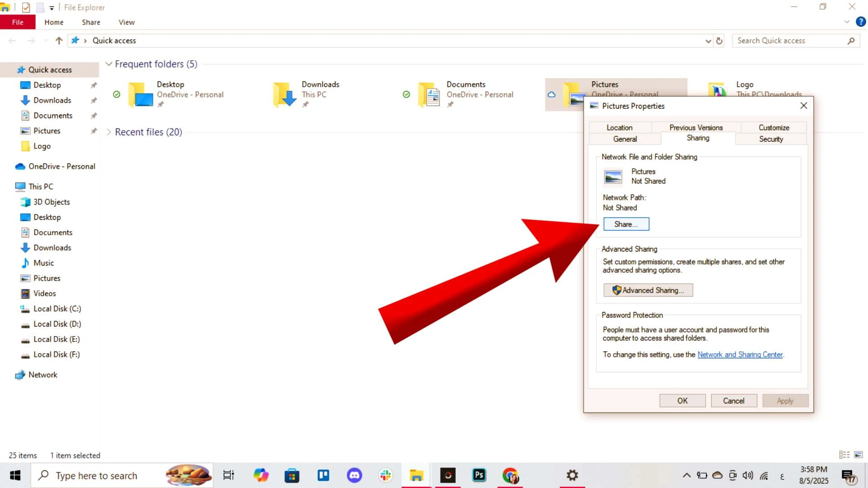
Task: Expand the ribbon with the chevron
Action: click(847, 22)
